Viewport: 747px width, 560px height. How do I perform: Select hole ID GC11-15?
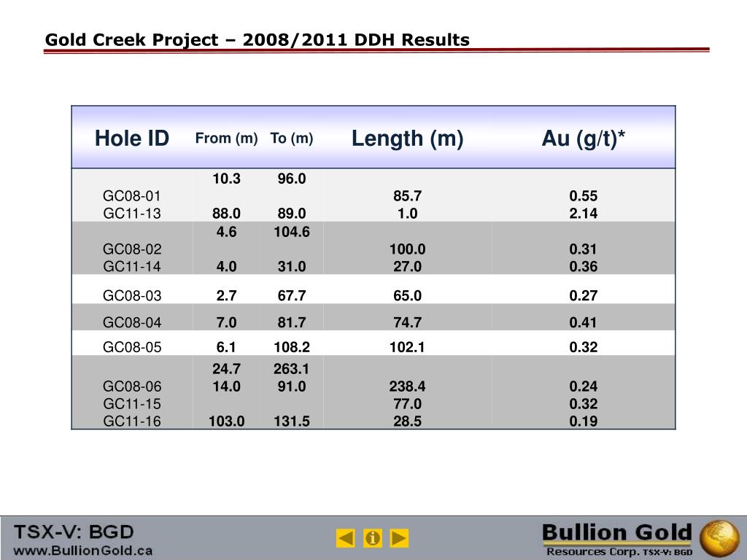[x=132, y=404]
